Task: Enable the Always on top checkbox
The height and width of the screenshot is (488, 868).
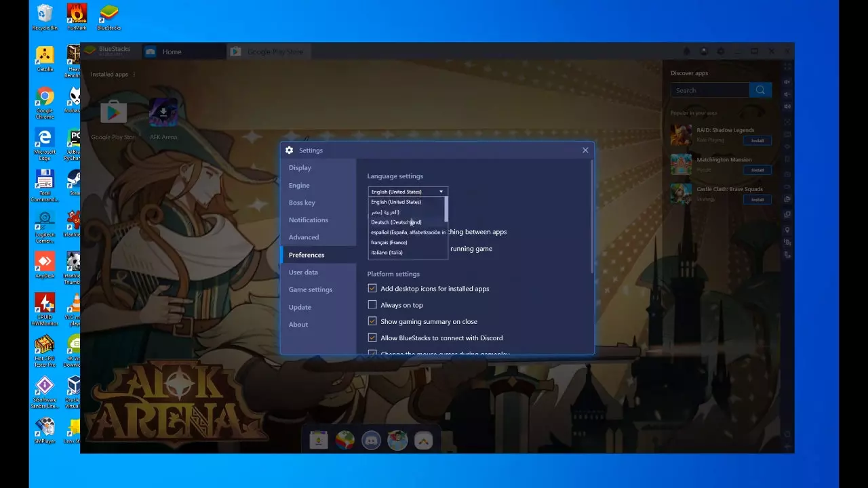Action: pos(372,305)
